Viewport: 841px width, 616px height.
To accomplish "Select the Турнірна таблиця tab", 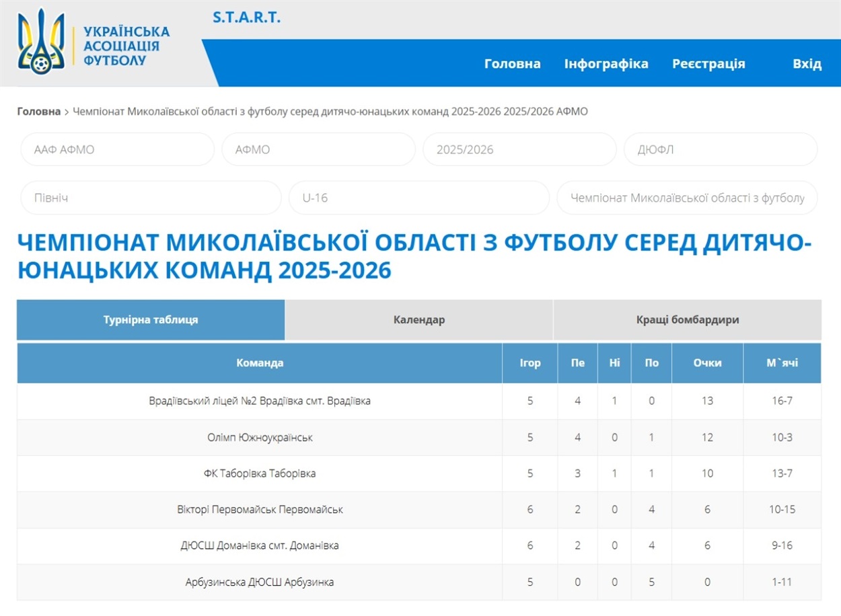I will coord(151,319).
